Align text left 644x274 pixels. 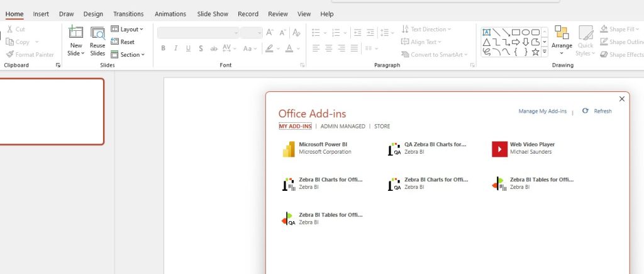pos(316,49)
